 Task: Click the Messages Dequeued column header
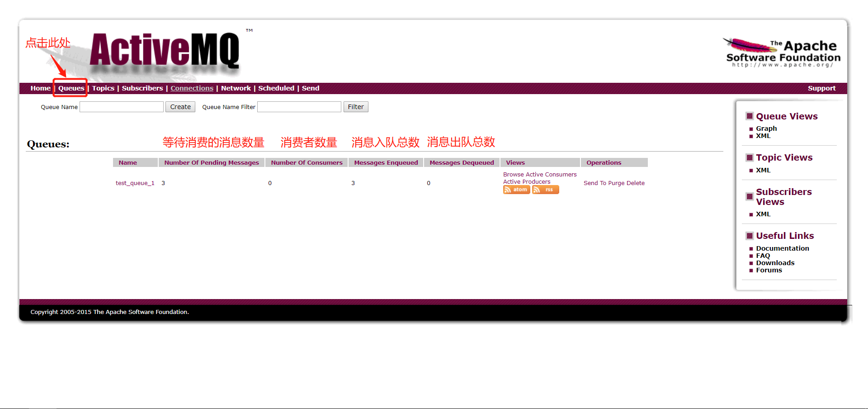(462, 162)
